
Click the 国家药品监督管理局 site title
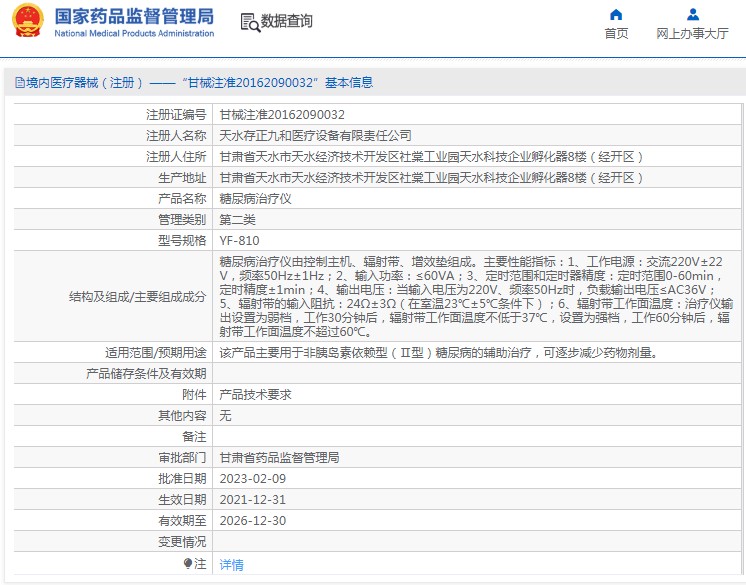pos(134,16)
